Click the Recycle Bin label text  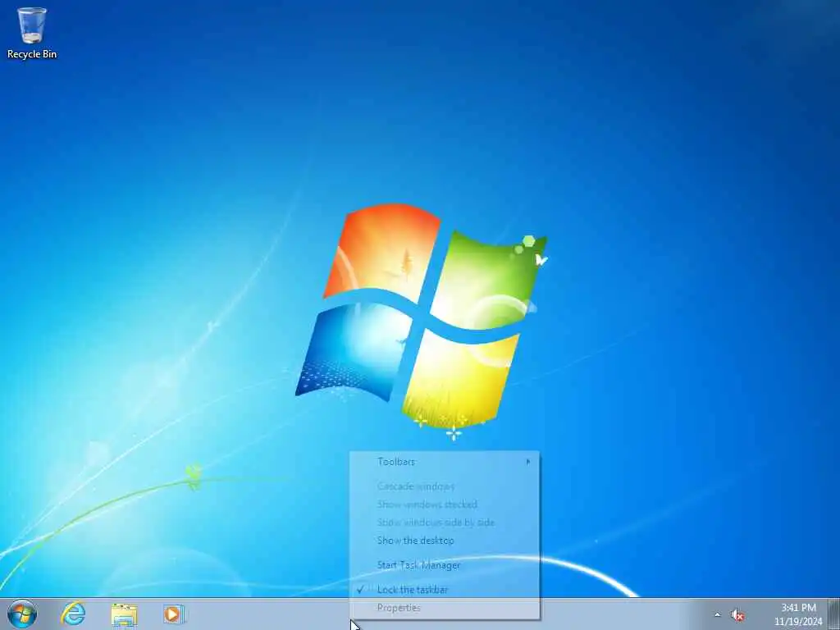point(32,54)
